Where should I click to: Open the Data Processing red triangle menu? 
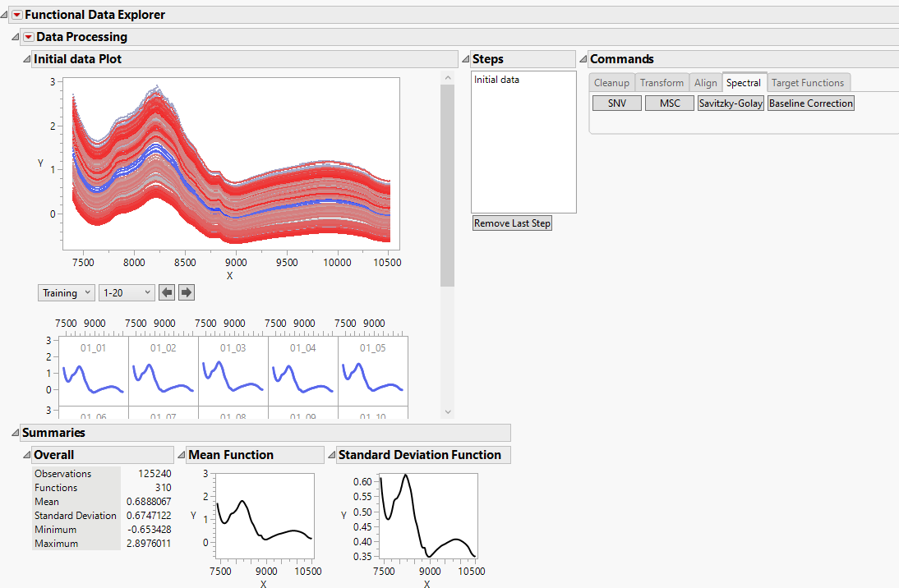click(x=28, y=37)
